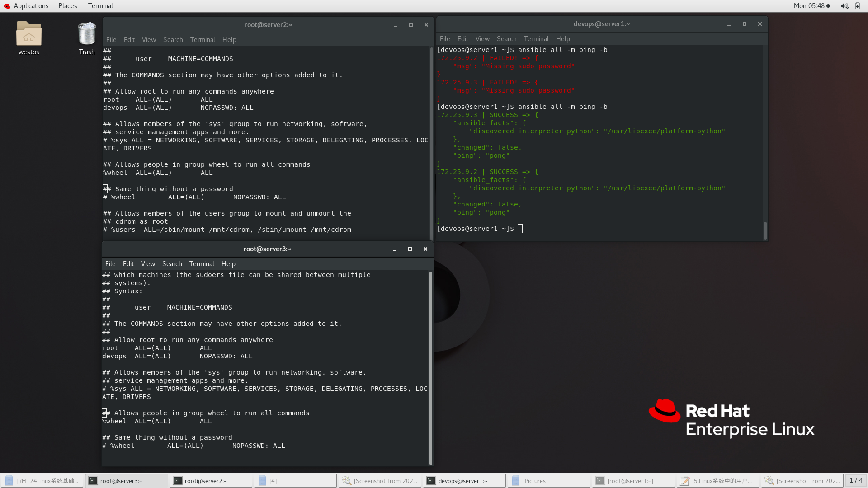Image resolution: width=868 pixels, height=488 pixels.
Task: Open the Terminal app menu in top bar
Action: pos(100,6)
